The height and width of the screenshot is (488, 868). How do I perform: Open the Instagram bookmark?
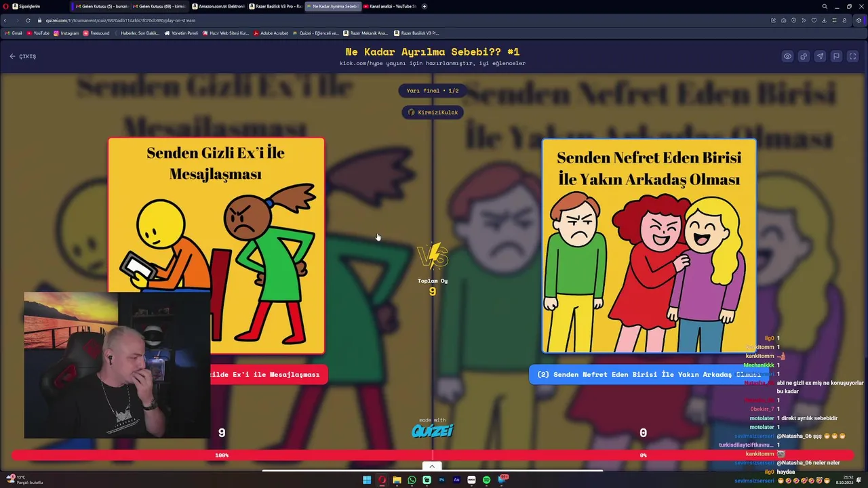tap(66, 33)
